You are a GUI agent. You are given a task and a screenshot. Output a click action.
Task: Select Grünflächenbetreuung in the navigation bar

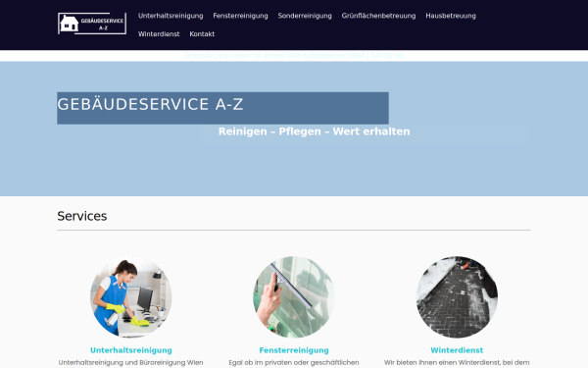[378, 16]
